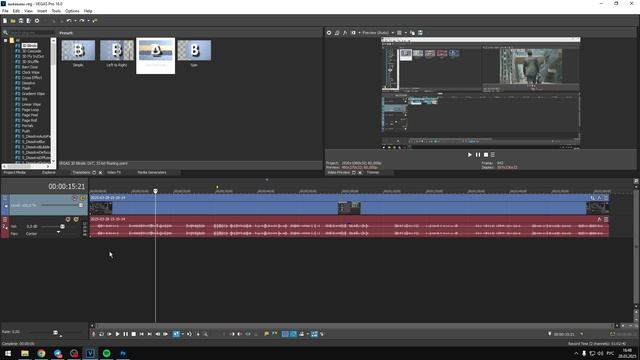Select the Gradient Wipe transition

[x=33, y=93]
